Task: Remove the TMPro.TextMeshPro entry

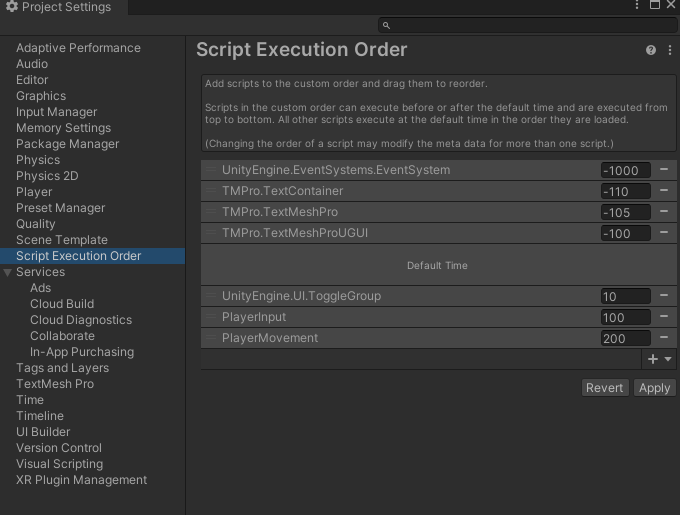Action: coord(664,212)
